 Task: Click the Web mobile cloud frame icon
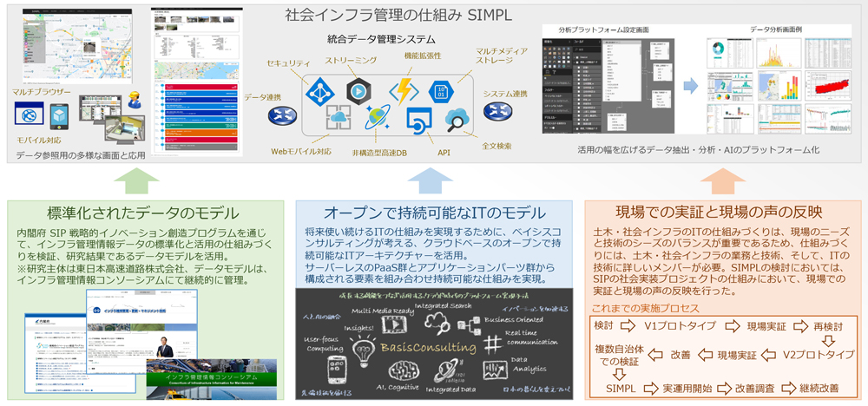click(339, 119)
